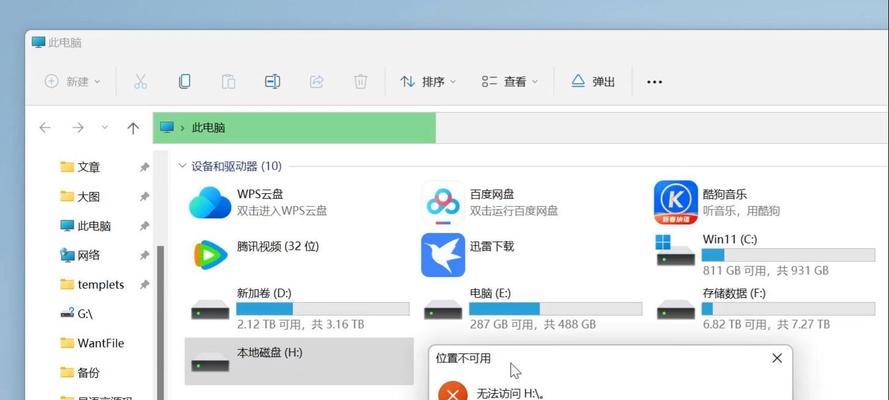Click the 迅雷下载 bird icon
This screenshot has height=400, width=889.
[x=443, y=255]
